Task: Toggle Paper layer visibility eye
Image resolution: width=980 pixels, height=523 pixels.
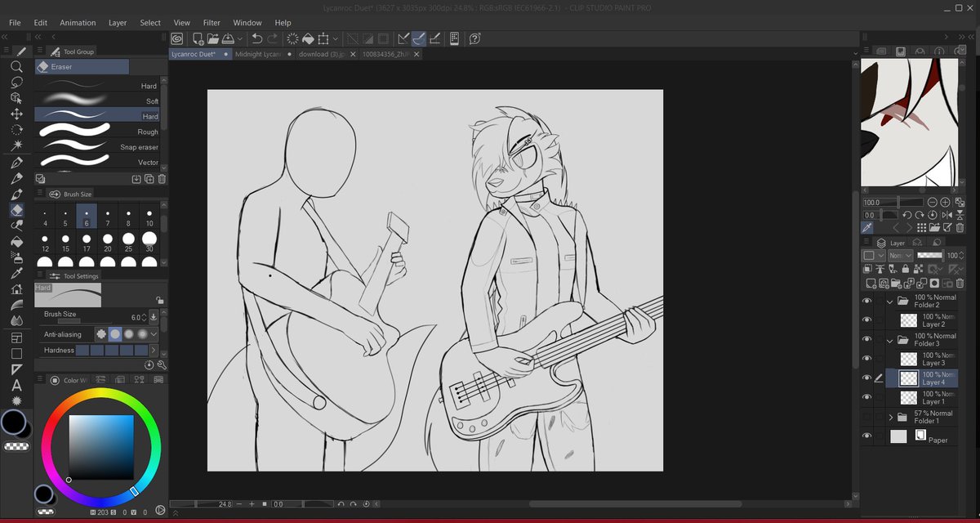Action: pos(867,436)
